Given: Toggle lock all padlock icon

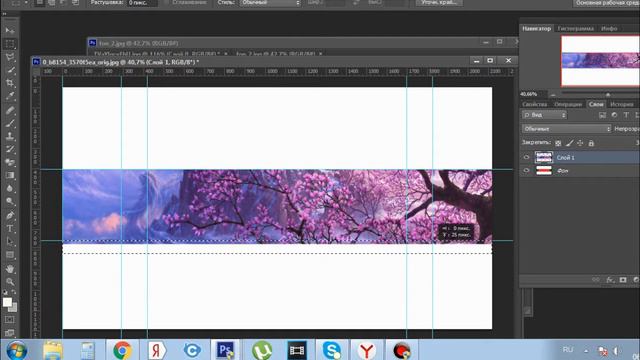Looking at the screenshot, I should click(x=591, y=143).
